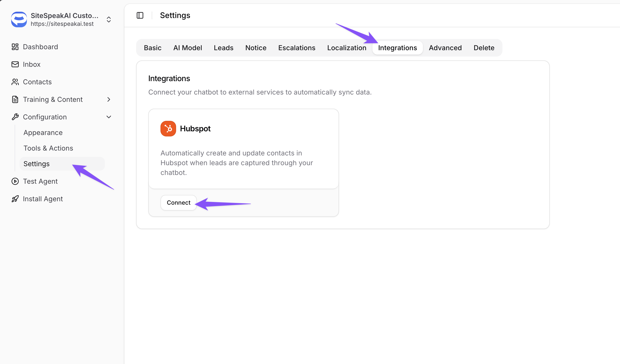Image resolution: width=620 pixels, height=364 pixels.
Task: Open Appearance under Configuration
Action: [x=43, y=133]
